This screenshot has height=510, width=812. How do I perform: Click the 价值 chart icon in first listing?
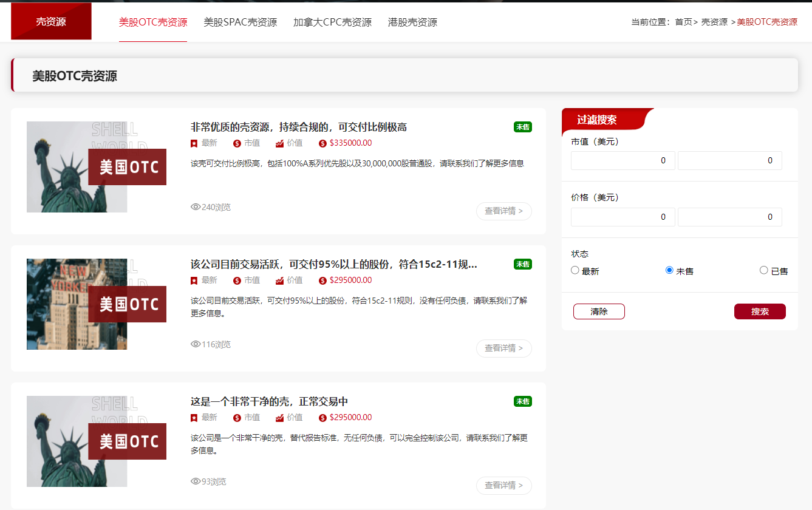pyautogui.click(x=279, y=143)
